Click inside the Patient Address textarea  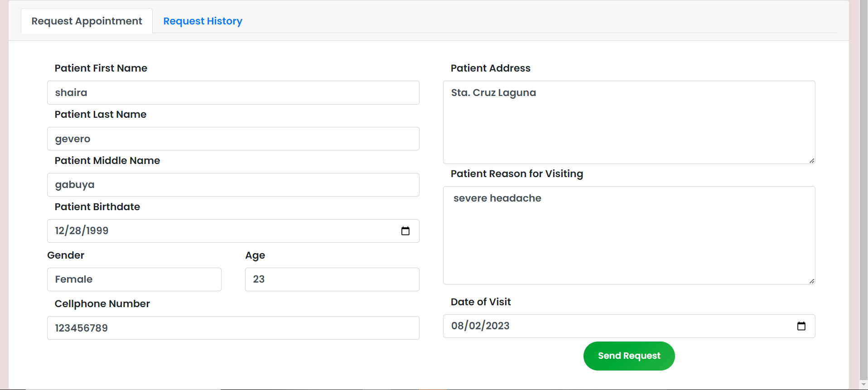[x=629, y=122]
